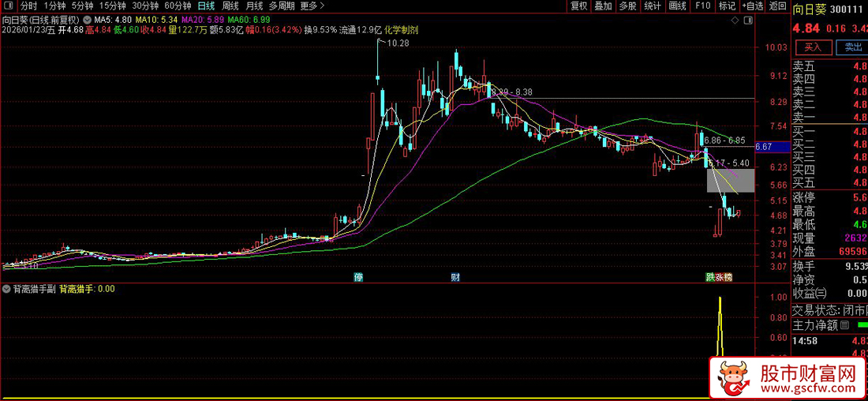
Task: Click the 换手 turnover row
Action: tap(830, 266)
